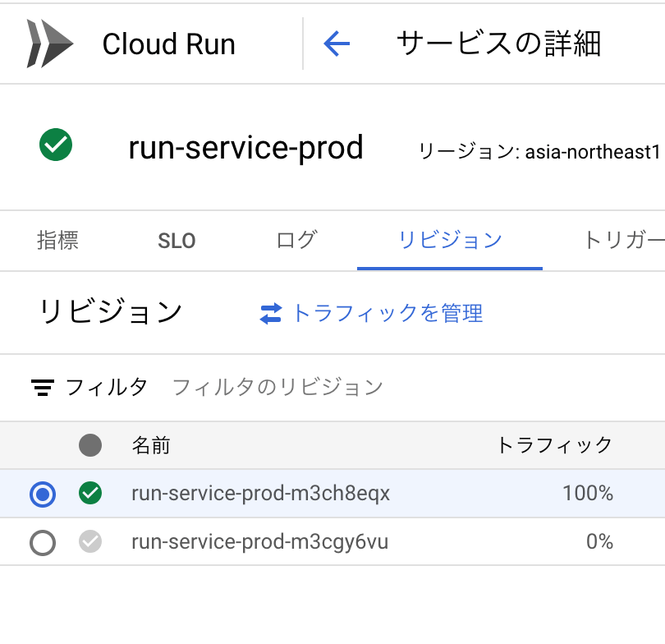Click the Cloud Run logo icon
This screenshot has height=644, width=665.
pyautogui.click(x=50, y=44)
